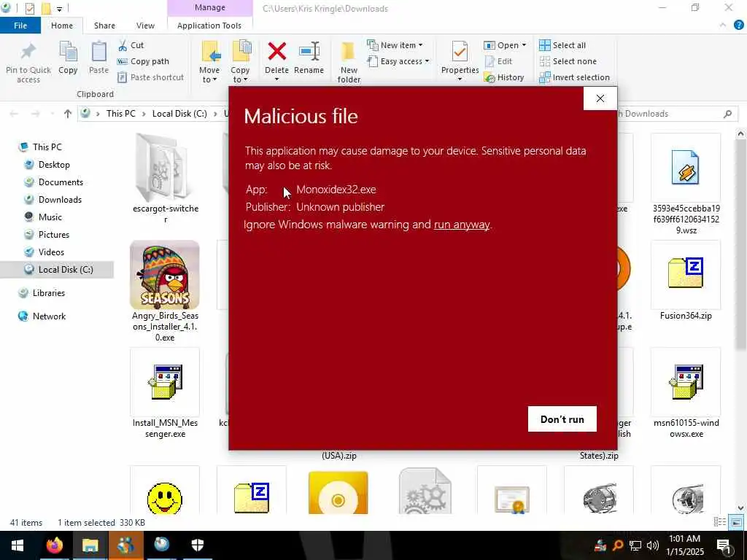The width and height of the screenshot is (747, 560).
Task: Switch to Details view icon
Action: (x=720, y=522)
